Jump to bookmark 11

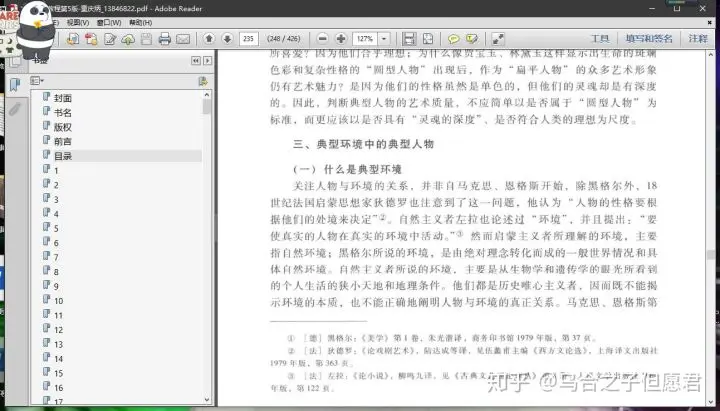[58, 315]
